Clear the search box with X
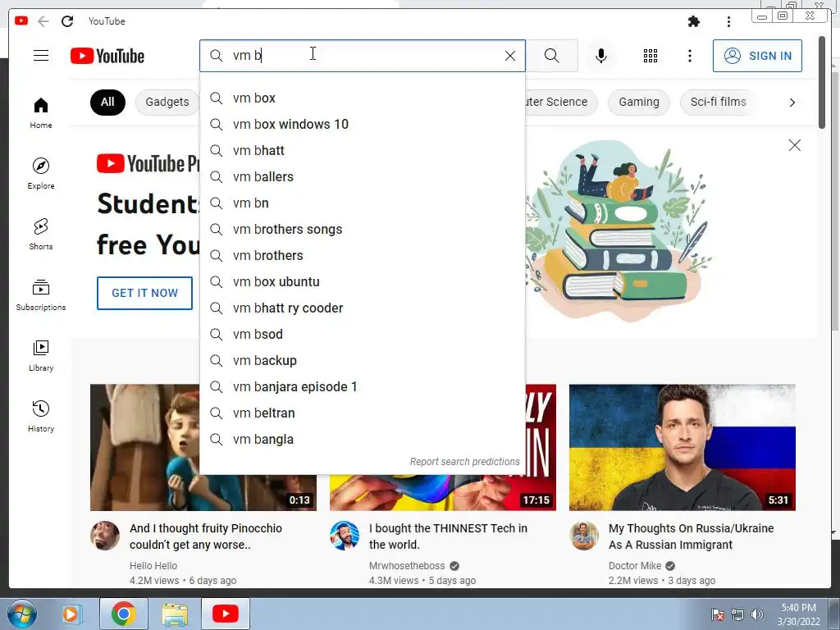The image size is (840, 630). point(510,56)
